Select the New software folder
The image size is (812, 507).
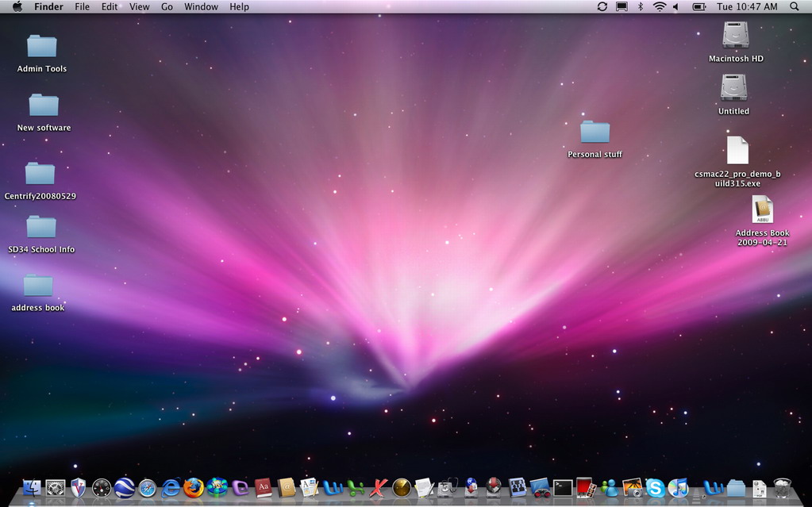pos(44,113)
